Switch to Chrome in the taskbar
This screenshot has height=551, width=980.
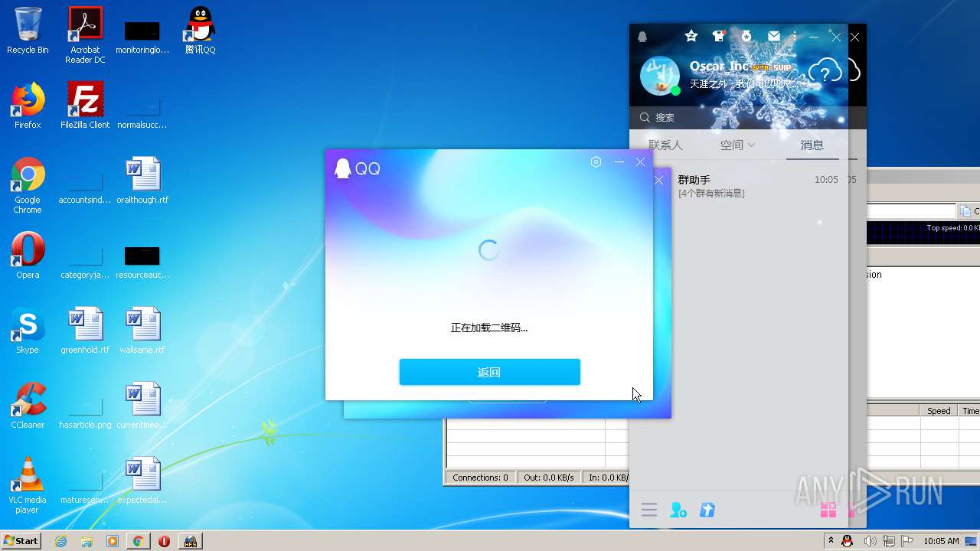[138, 541]
